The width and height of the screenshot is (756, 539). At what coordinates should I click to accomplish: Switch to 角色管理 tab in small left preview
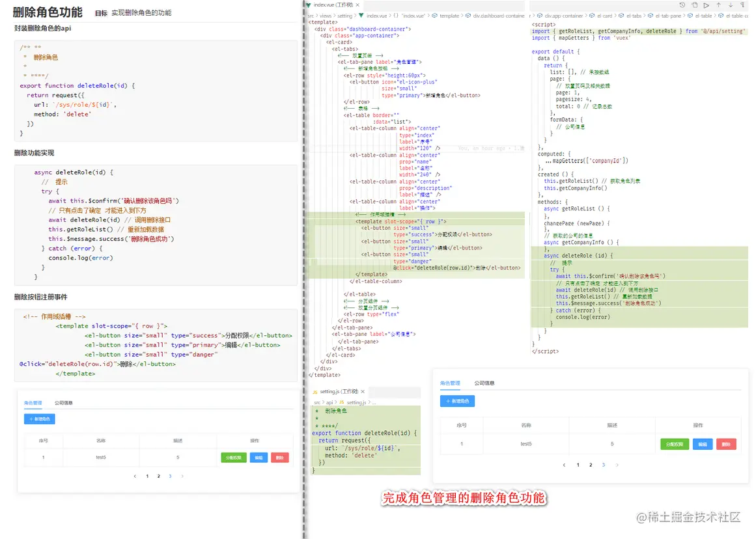tap(33, 402)
